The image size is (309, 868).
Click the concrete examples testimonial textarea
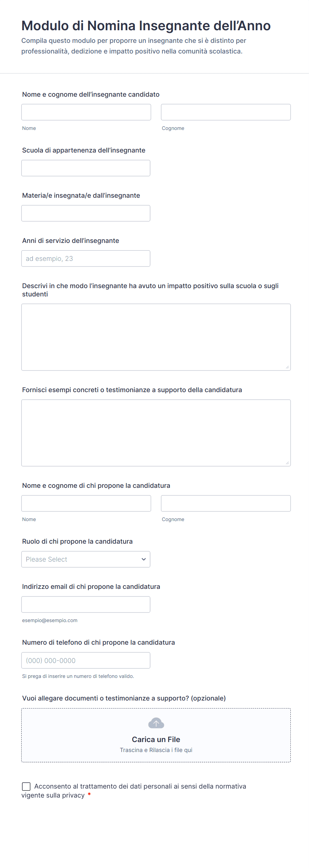[156, 433]
